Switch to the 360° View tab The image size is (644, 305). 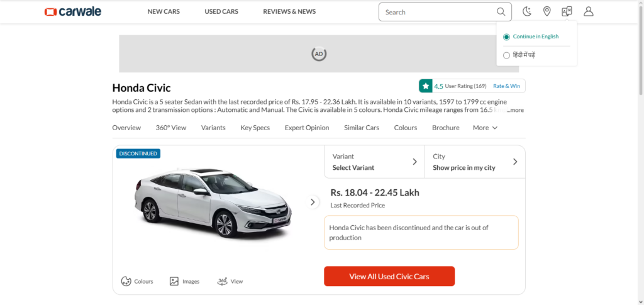pyautogui.click(x=171, y=128)
